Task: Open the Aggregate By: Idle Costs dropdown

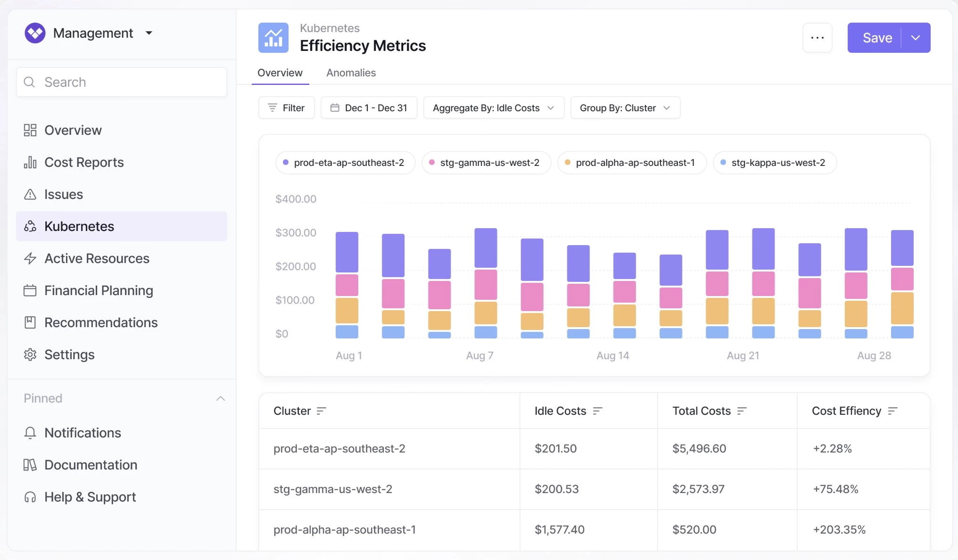Action: point(494,108)
